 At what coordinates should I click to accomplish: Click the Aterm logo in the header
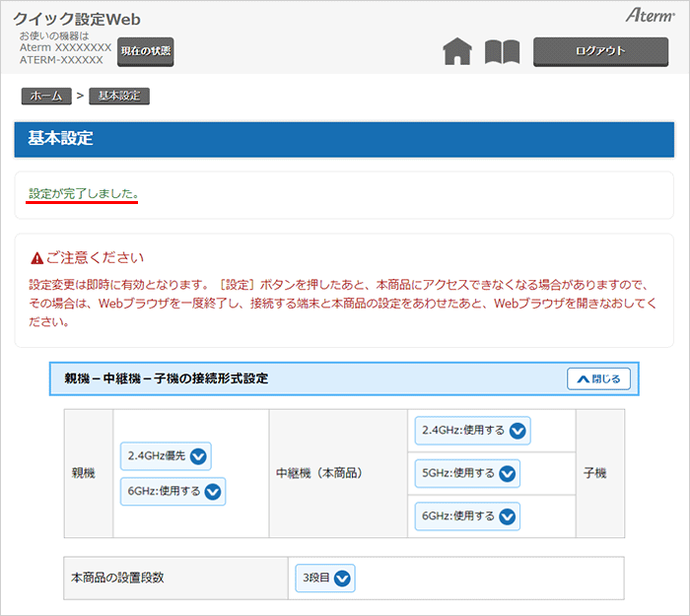click(x=648, y=16)
